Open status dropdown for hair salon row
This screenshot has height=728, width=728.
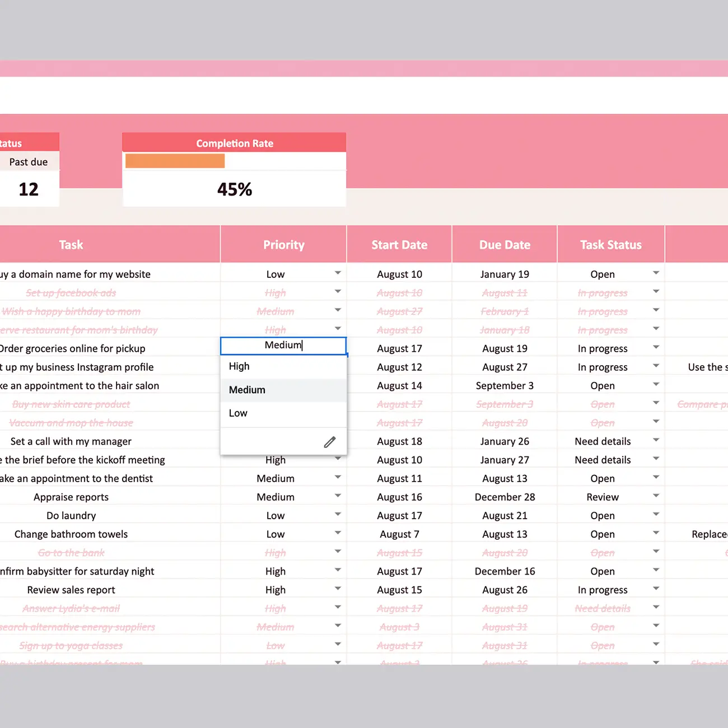pos(656,384)
